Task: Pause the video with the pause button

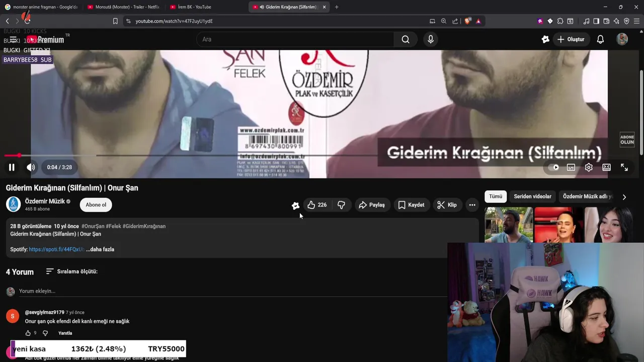Action: 12,167
